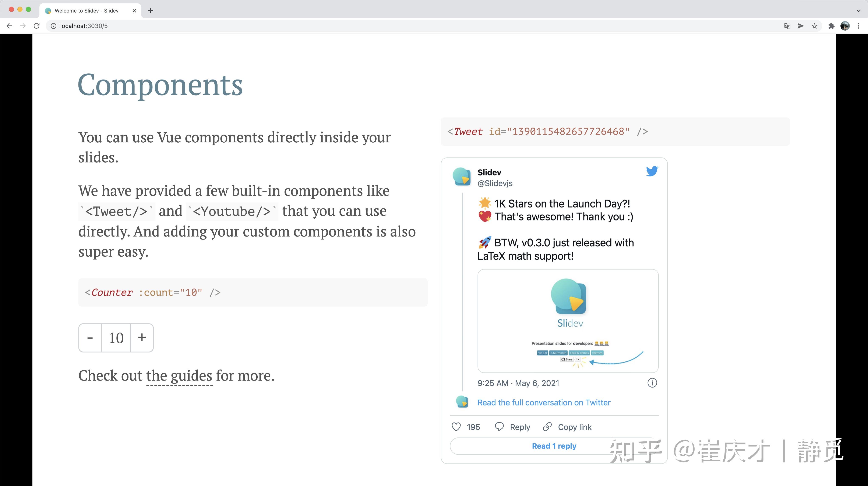Follow the guides link
This screenshot has height=486, width=868.
click(x=179, y=376)
